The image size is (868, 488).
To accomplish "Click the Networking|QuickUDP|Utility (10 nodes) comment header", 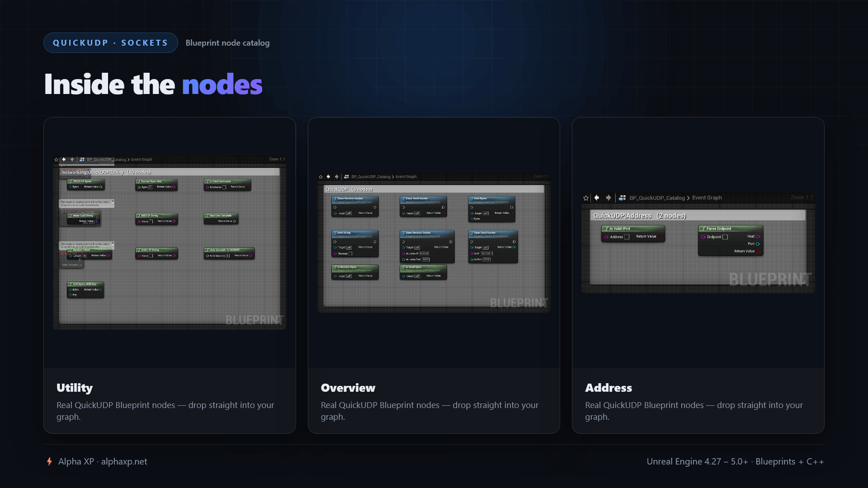I will (x=170, y=172).
